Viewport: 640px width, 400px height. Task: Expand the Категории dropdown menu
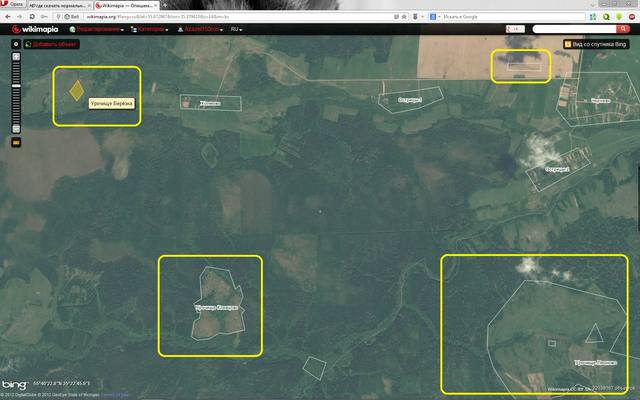(148, 30)
